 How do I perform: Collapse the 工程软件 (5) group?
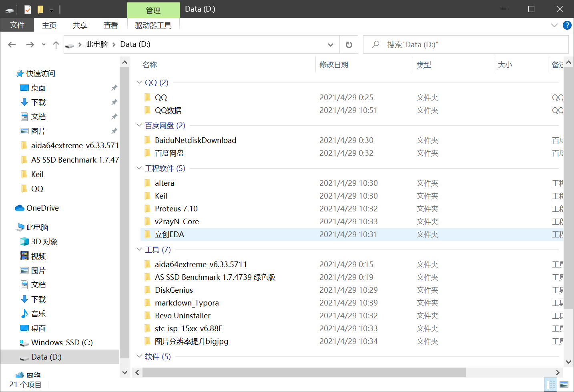tap(139, 168)
